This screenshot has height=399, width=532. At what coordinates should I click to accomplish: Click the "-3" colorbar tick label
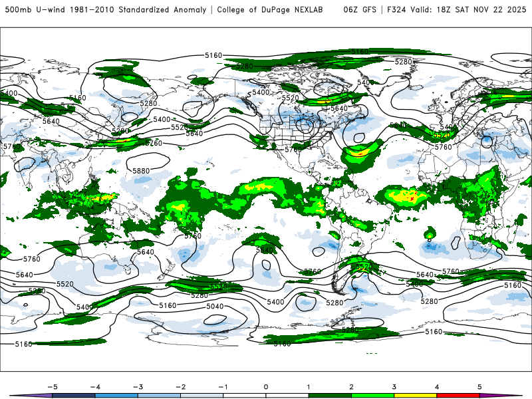138,387
